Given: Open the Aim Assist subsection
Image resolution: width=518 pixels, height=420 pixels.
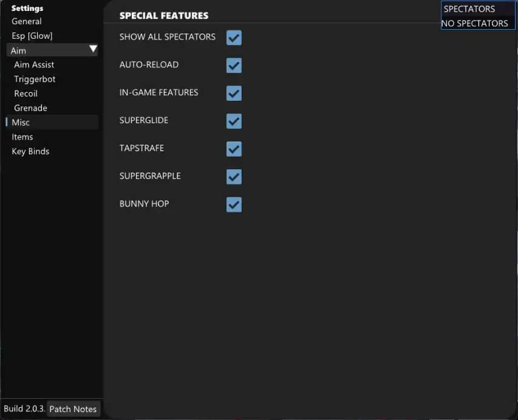Looking at the screenshot, I should (x=34, y=64).
